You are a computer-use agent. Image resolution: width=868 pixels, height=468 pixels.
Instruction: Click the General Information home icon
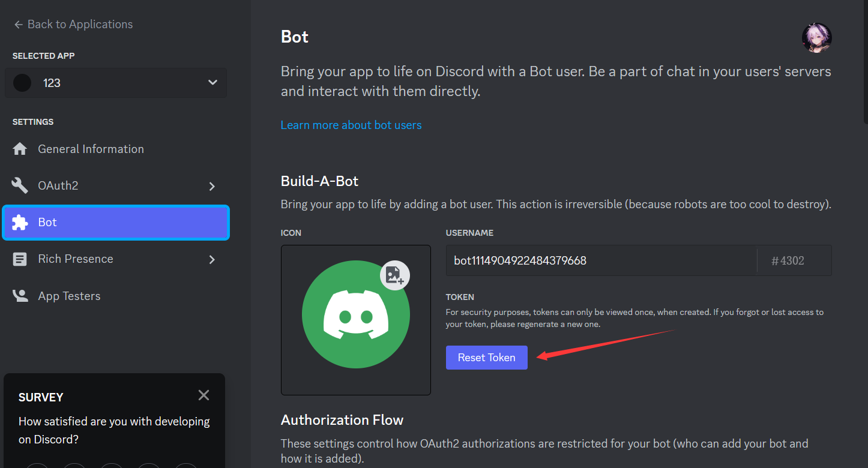(x=20, y=149)
